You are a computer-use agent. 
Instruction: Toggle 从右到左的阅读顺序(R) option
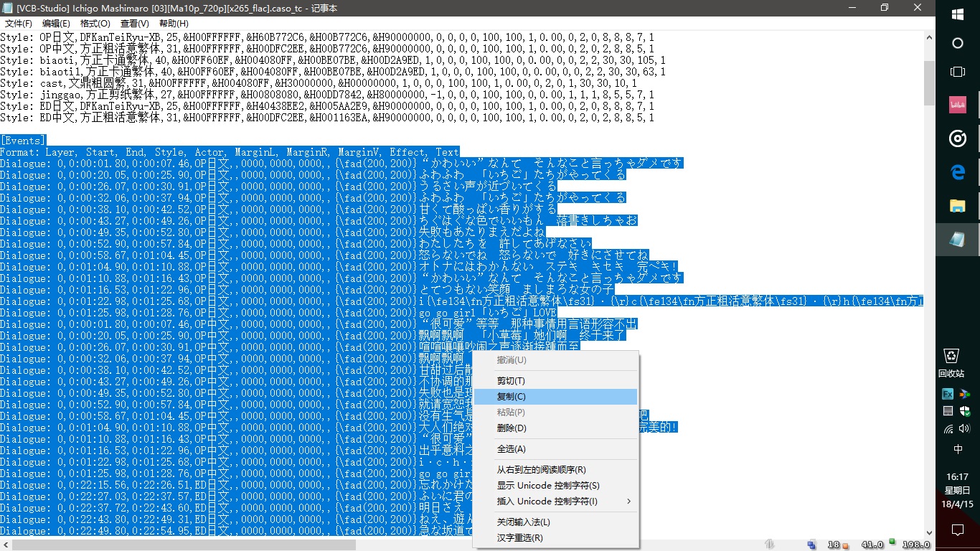click(x=556, y=470)
